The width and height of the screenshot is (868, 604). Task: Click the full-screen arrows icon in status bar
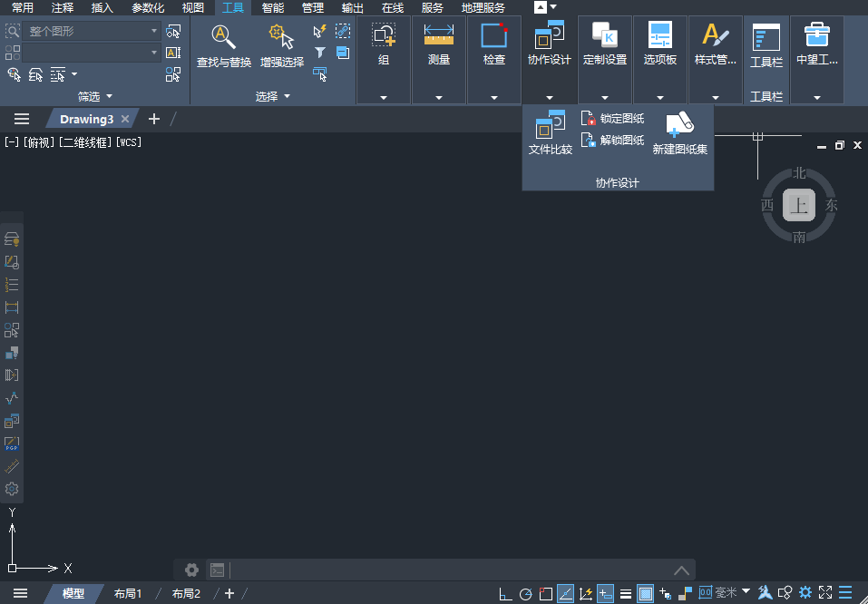825,593
